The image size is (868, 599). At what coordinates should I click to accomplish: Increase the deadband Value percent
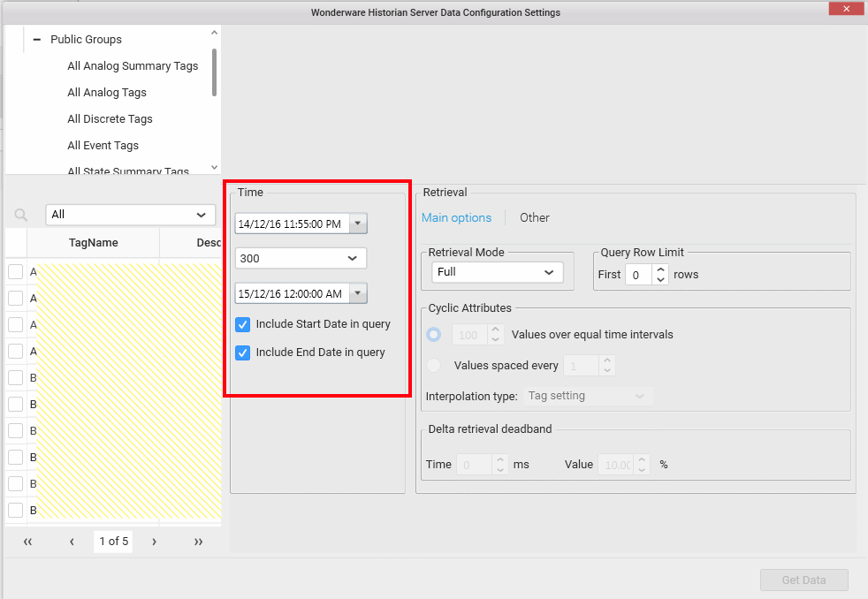(x=642, y=459)
